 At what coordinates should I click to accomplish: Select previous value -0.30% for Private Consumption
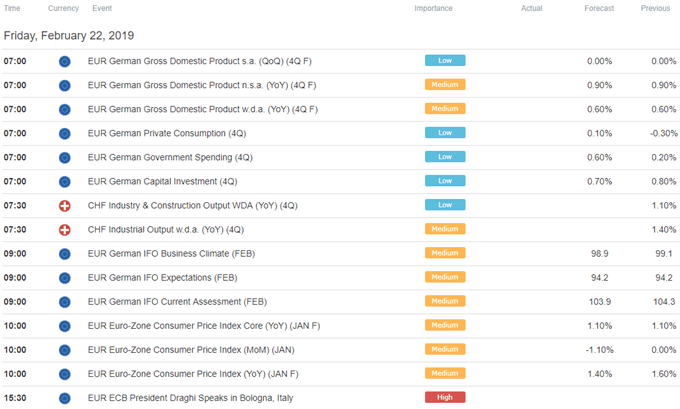pos(664,134)
